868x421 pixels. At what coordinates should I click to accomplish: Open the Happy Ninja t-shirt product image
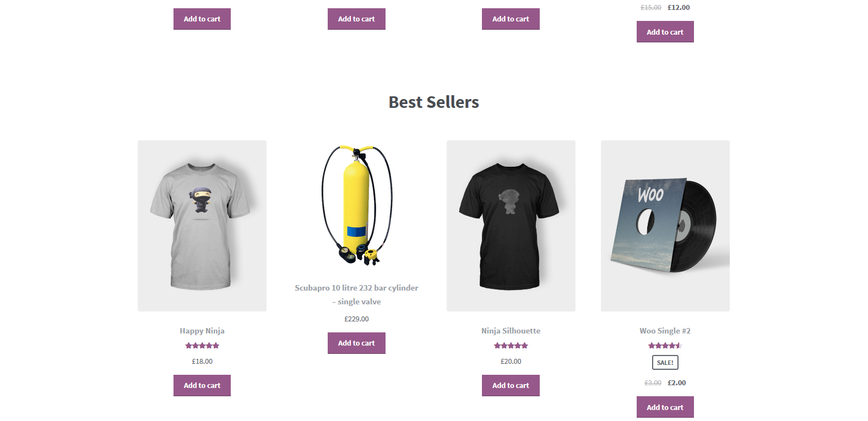click(202, 226)
